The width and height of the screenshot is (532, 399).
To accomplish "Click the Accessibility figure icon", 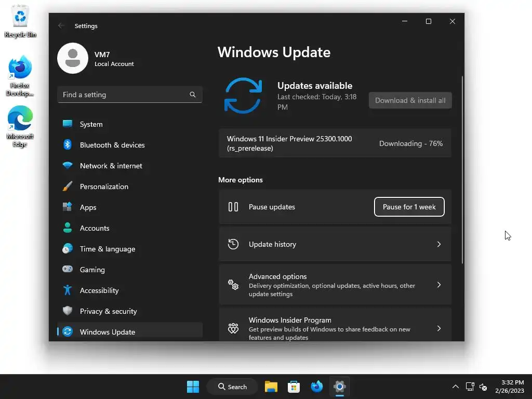I will [68, 290].
